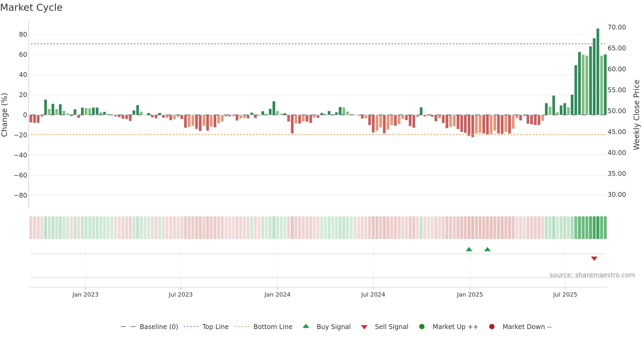This screenshot has height=362, width=644.
Task: Click the red Sell Signal triangle in legend
Action: coord(364,327)
